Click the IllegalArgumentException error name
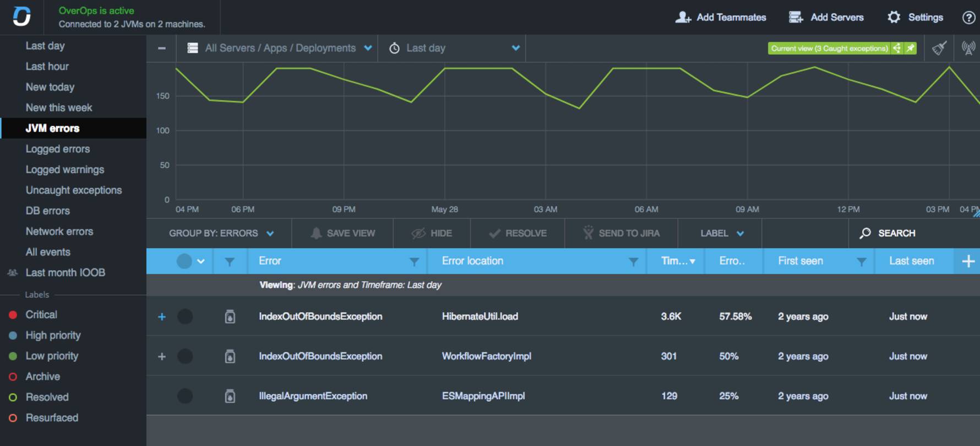Screen dimensions: 980x446 pyautogui.click(x=313, y=396)
